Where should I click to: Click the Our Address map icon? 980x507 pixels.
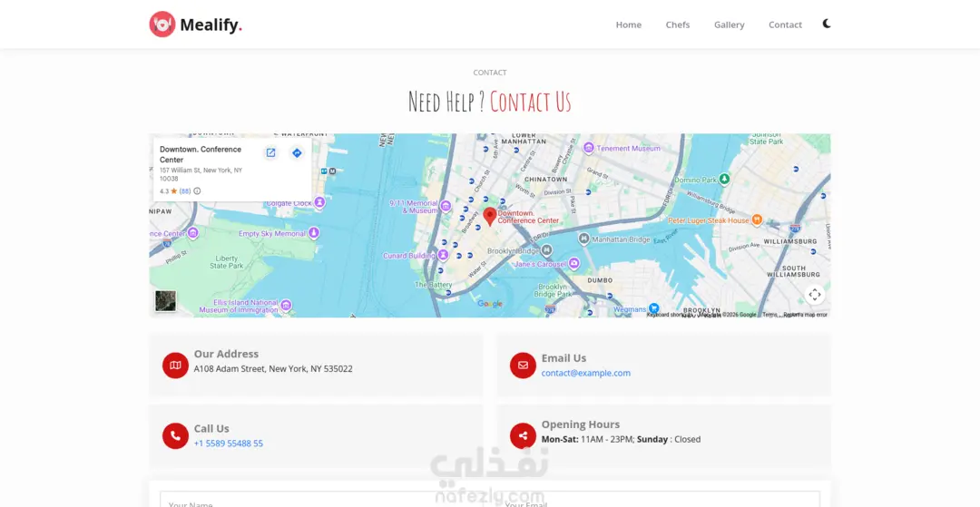click(176, 366)
